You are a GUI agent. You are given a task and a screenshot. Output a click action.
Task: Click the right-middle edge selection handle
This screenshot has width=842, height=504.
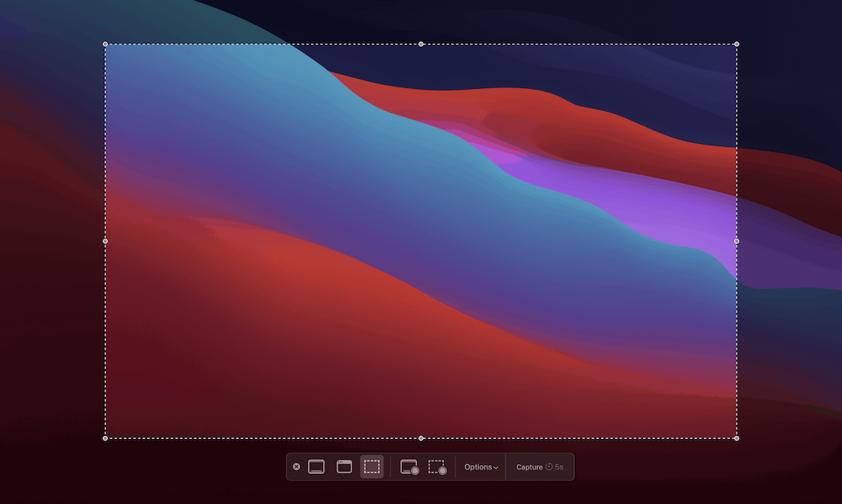[x=736, y=241]
